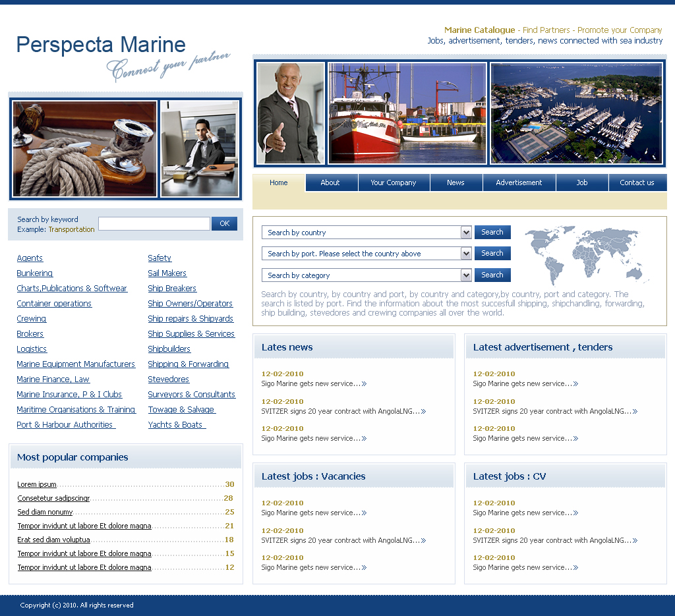Viewport: 675px width, 616px height.
Task: Open Erat sed diam voluptua link
Action: coord(54,540)
